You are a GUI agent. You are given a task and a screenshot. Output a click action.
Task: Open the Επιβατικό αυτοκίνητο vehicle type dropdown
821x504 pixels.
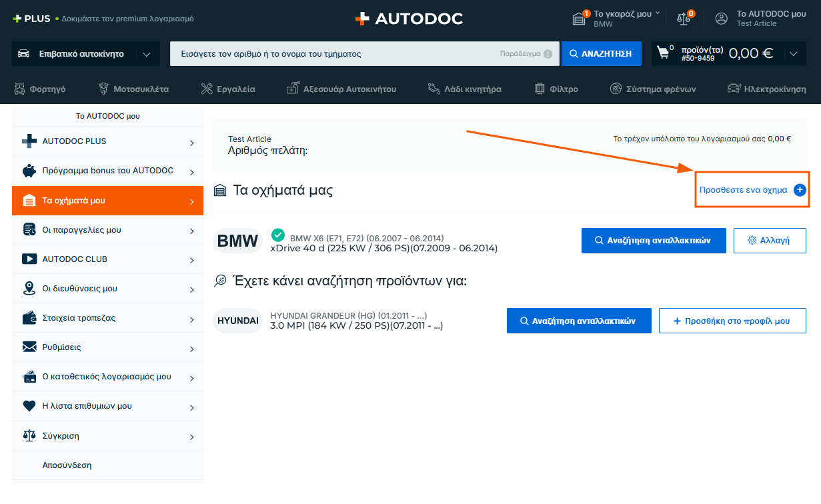click(86, 54)
